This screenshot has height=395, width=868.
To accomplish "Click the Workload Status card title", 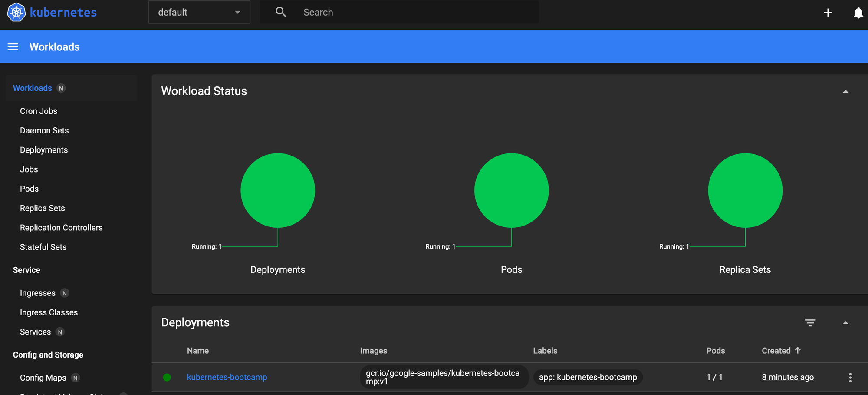I will (204, 91).
